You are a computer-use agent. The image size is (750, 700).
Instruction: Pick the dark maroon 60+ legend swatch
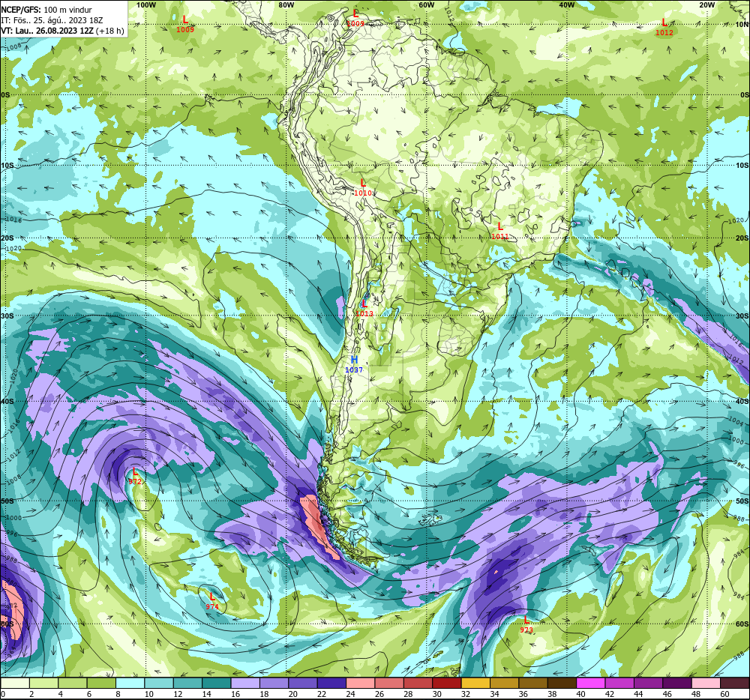coord(735,684)
